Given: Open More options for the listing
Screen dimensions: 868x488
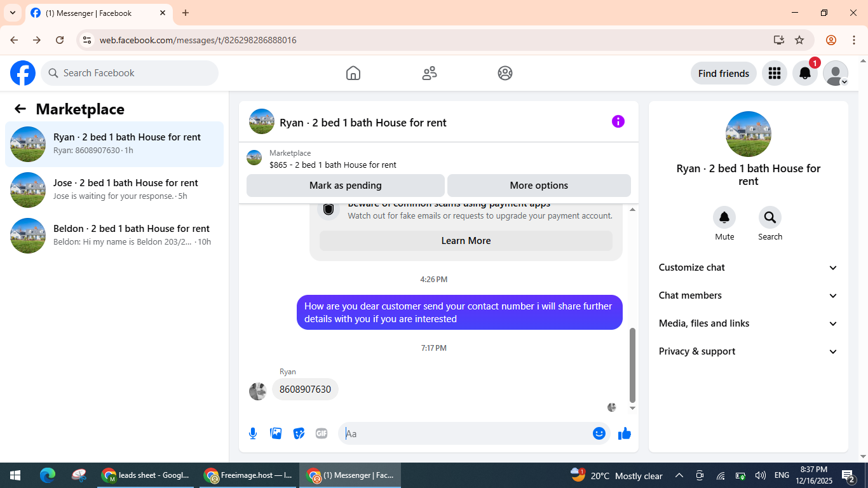Looking at the screenshot, I should click(539, 186).
